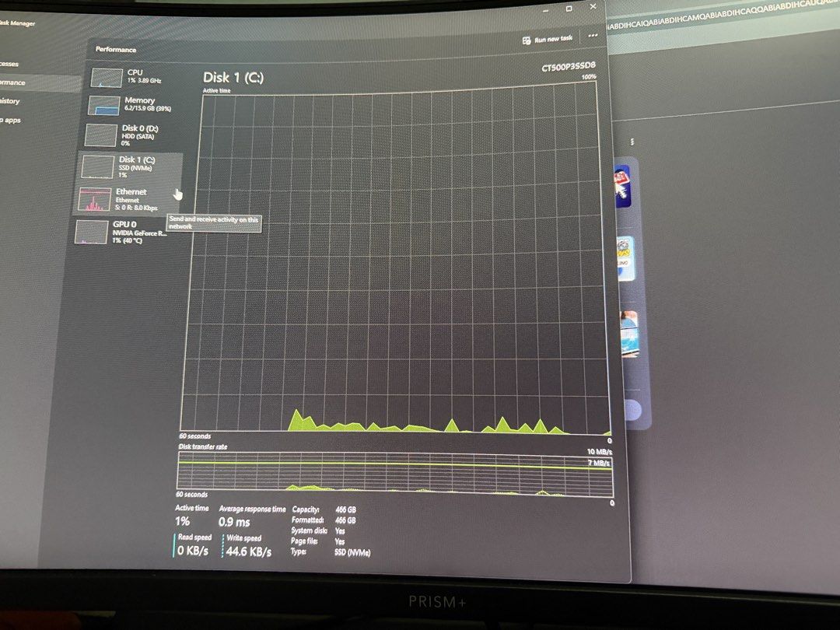This screenshot has height=630, width=840.
Task: Click the Page file Yes value
Action: [340, 541]
